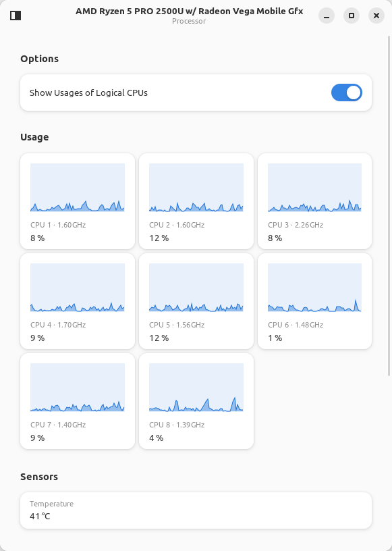Click the Show Usages of Logical CPUs row
The height and width of the screenshot is (551, 392).
point(196,93)
